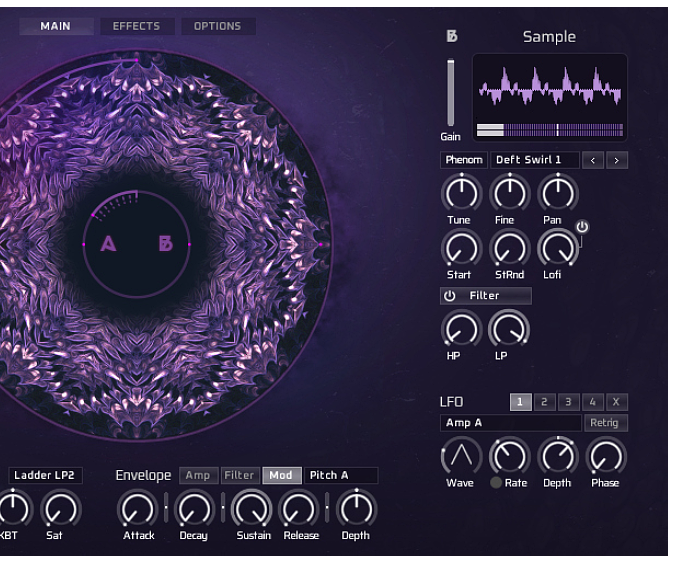Toggle the LFO Retrig button
This screenshot has width=675, height=562.
click(x=605, y=423)
